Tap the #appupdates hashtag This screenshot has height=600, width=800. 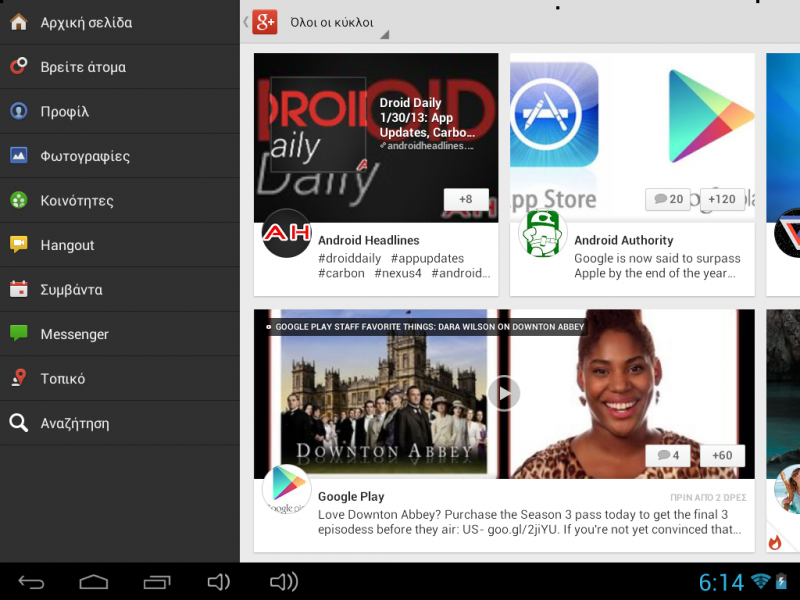click(428, 258)
